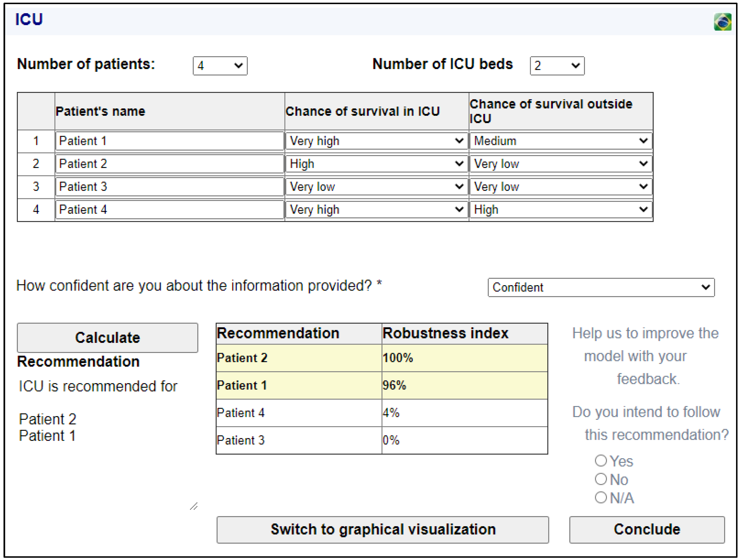Click the Calculate button
This screenshot has height=560, width=741.
tap(107, 337)
